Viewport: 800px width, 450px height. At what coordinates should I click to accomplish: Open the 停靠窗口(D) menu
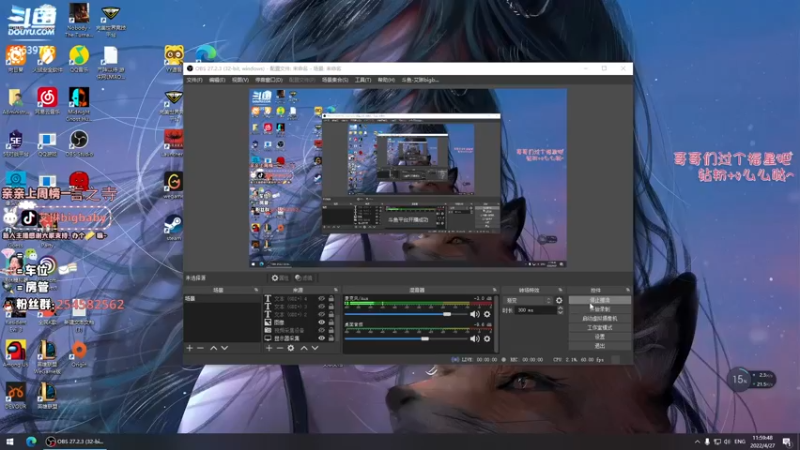coord(269,80)
